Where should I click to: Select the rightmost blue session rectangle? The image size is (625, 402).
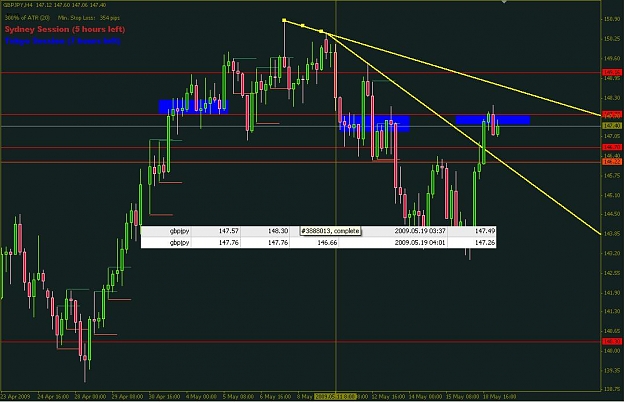(493, 120)
